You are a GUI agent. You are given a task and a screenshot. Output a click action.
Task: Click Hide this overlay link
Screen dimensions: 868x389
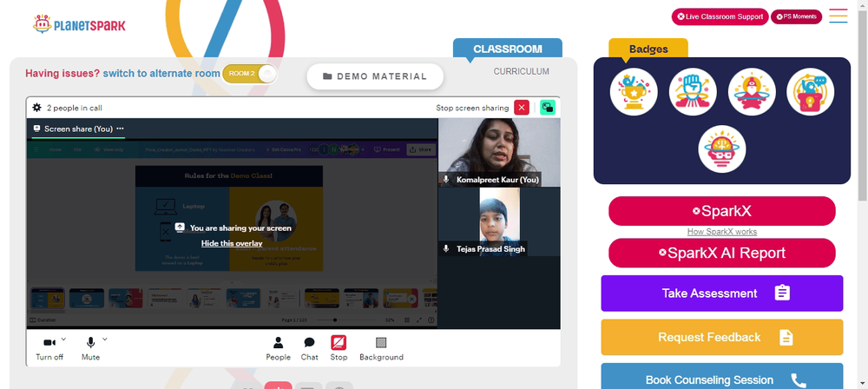click(232, 243)
